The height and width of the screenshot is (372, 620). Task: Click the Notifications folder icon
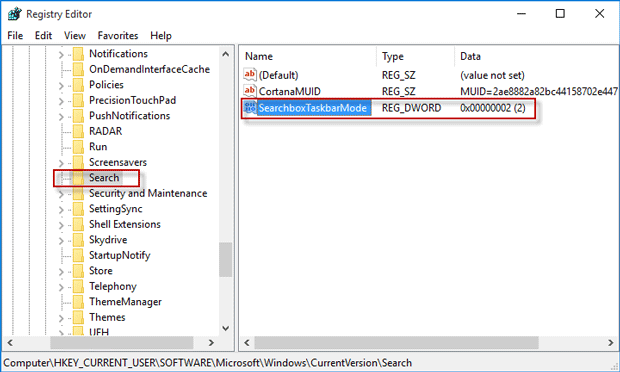click(x=78, y=54)
